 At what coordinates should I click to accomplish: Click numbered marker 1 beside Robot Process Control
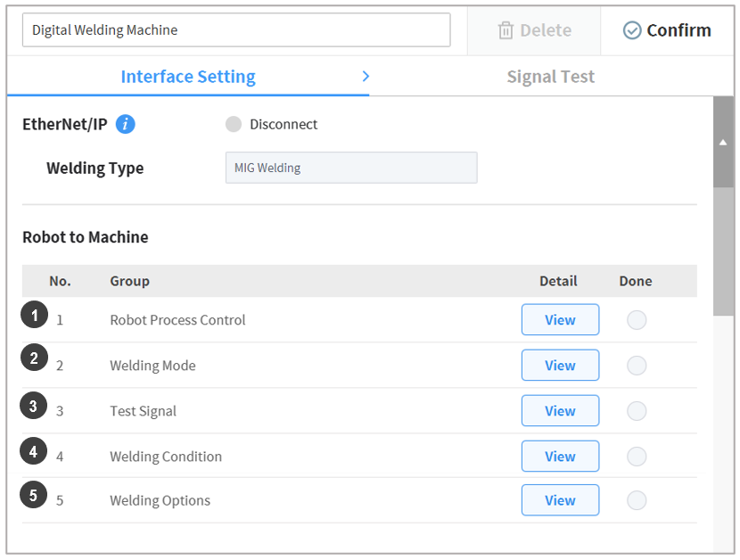coord(34,315)
